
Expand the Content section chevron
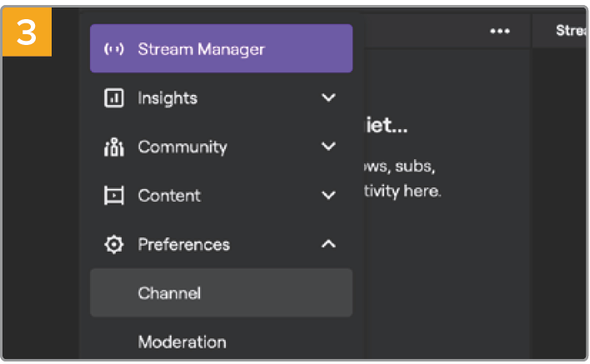point(328,196)
